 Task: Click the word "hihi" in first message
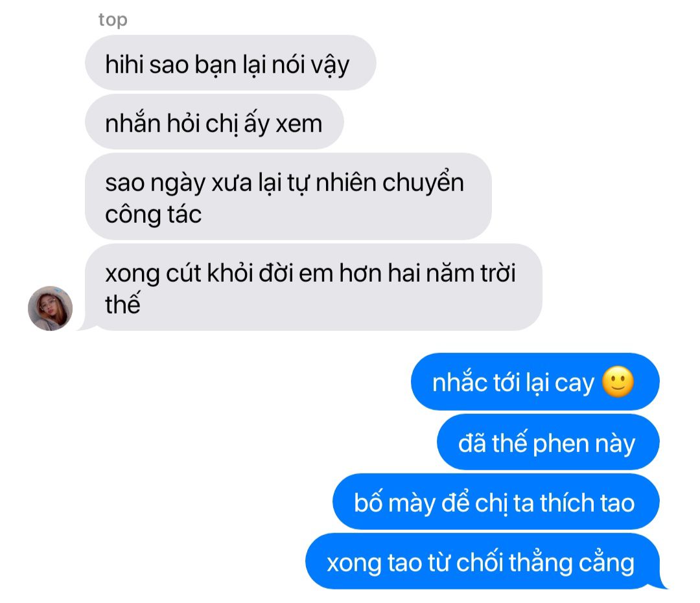pos(124,64)
